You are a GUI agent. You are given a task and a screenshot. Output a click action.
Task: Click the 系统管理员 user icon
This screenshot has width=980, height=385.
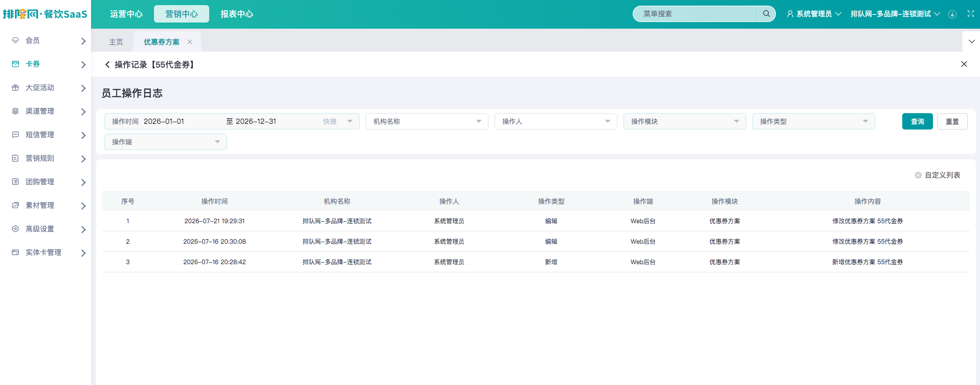790,14
